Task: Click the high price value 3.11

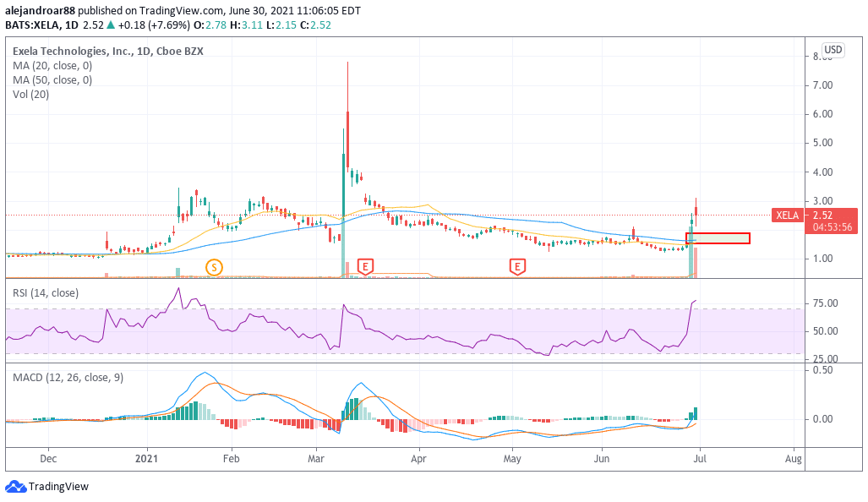Action: pos(253,25)
